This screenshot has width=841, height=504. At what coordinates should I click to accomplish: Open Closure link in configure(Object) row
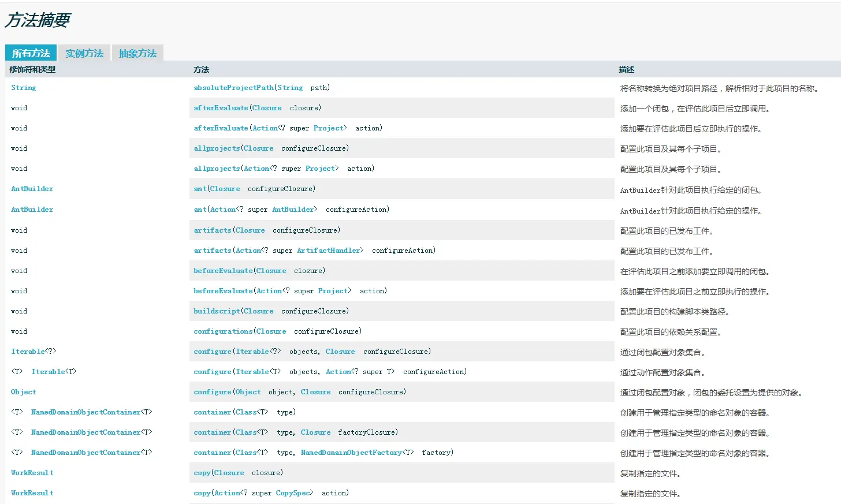pyautogui.click(x=315, y=392)
